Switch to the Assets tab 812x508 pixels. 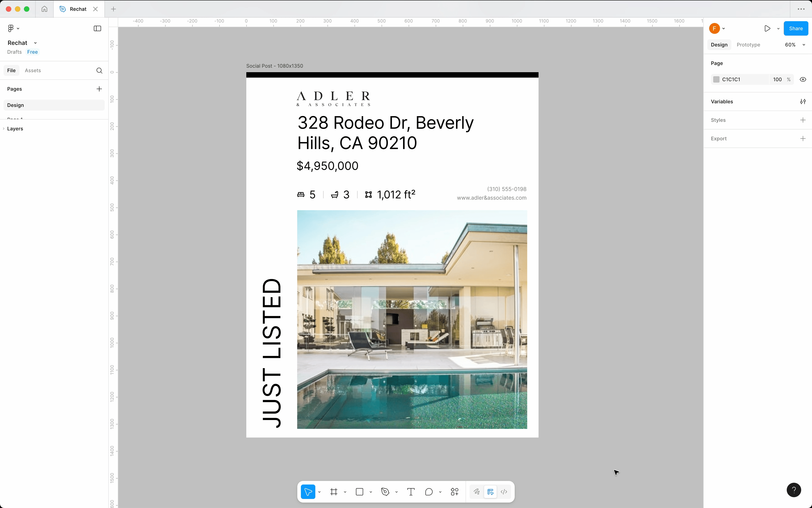[32, 71]
